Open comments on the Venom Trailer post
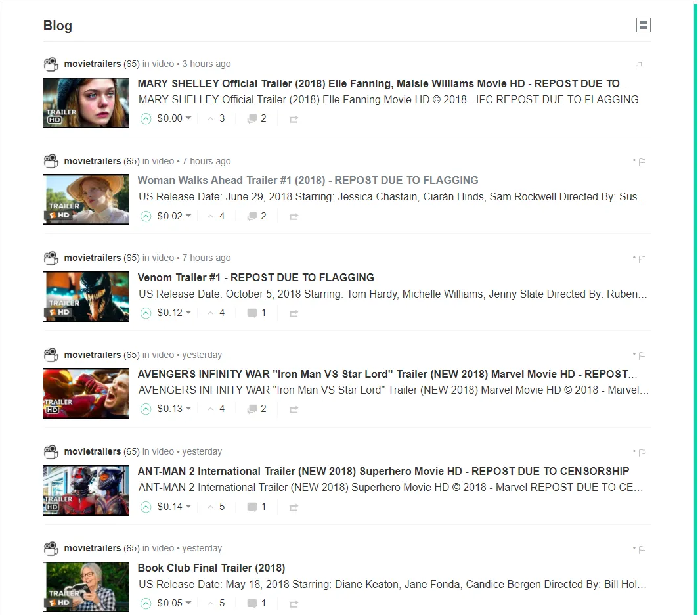Image resolution: width=700 pixels, height=615 pixels. click(257, 313)
